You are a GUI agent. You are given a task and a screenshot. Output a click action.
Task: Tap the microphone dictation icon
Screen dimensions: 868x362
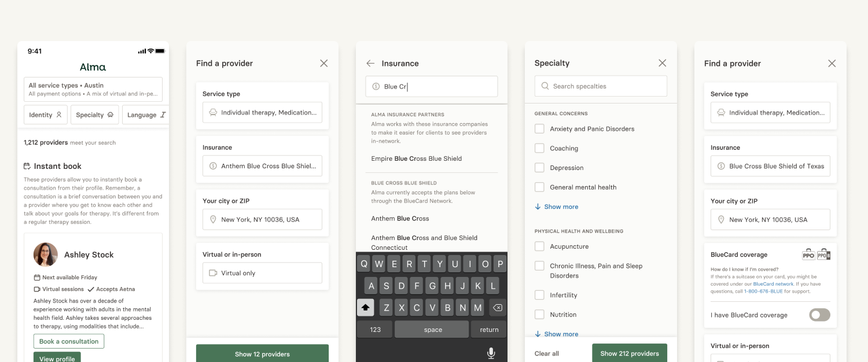[491, 353]
